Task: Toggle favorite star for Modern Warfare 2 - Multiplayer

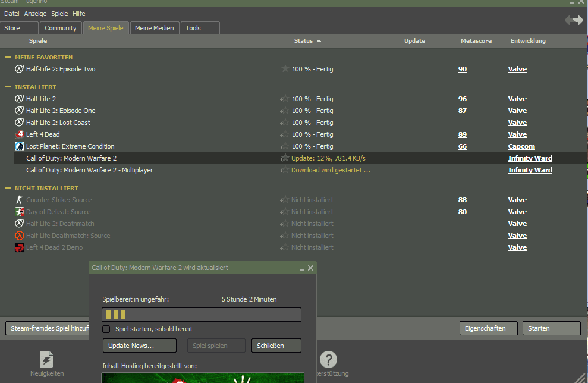Action: click(x=285, y=170)
